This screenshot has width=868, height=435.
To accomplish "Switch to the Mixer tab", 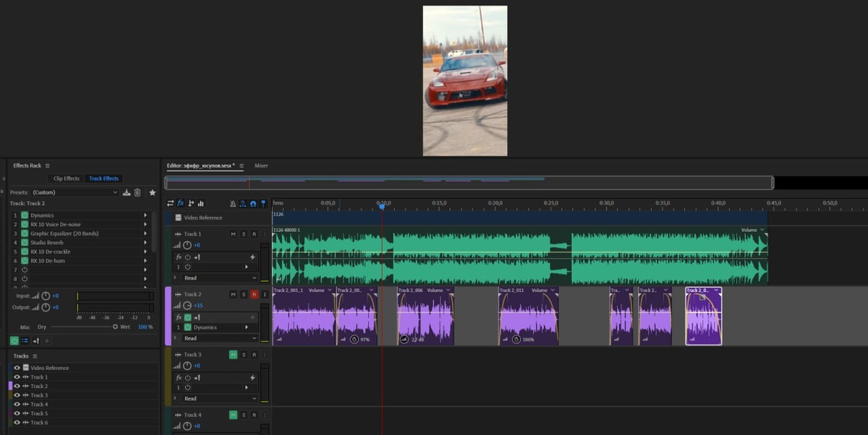I will (261, 165).
